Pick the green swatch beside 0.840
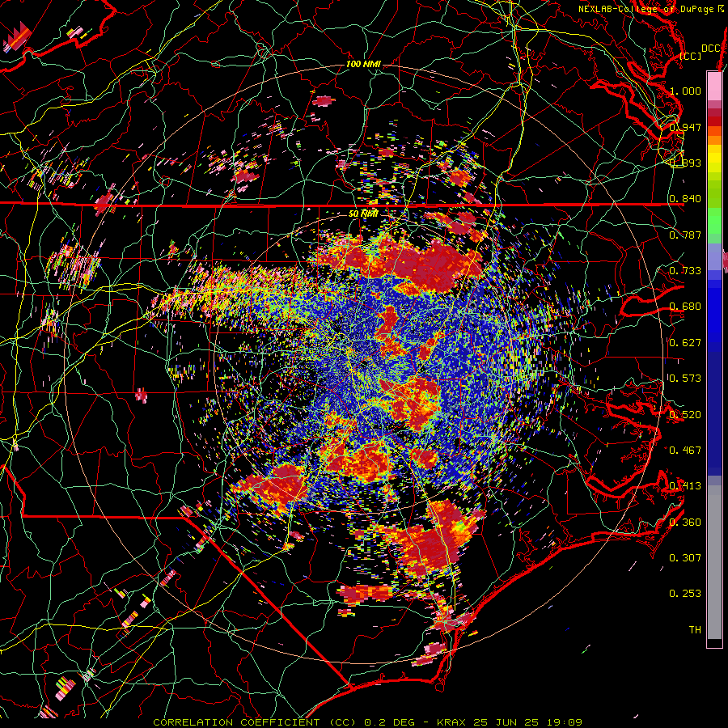Viewport: 728px width, 728px height. pos(714,199)
